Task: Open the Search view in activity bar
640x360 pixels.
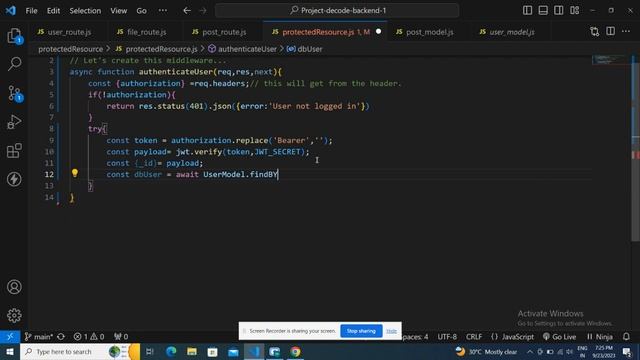Action: (x=14, y=64)
